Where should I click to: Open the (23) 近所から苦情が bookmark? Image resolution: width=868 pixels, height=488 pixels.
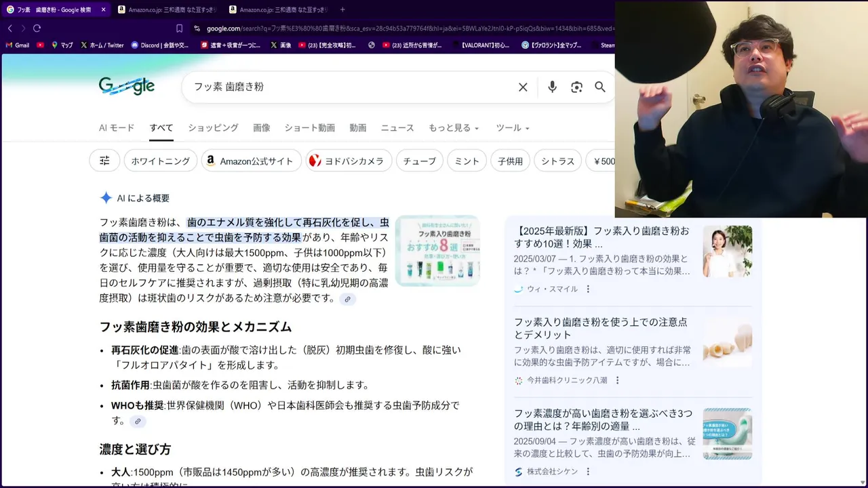point(412,45)
